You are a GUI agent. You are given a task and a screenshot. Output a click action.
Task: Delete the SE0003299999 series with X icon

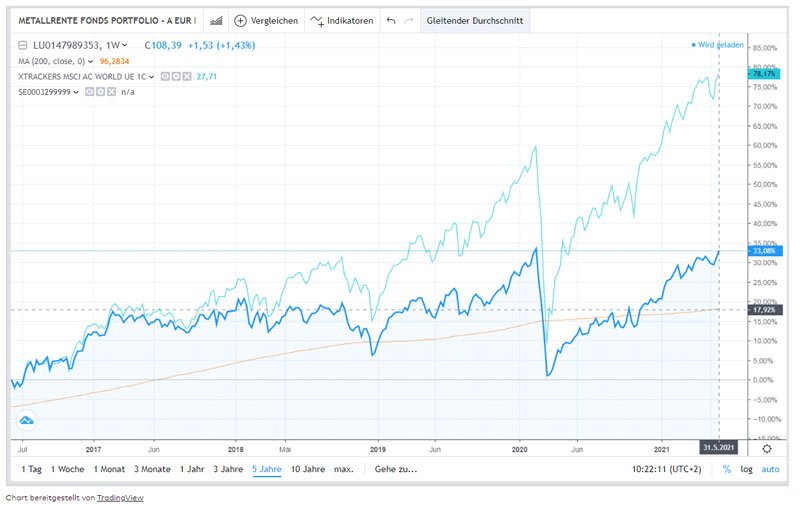coord(110,92)
